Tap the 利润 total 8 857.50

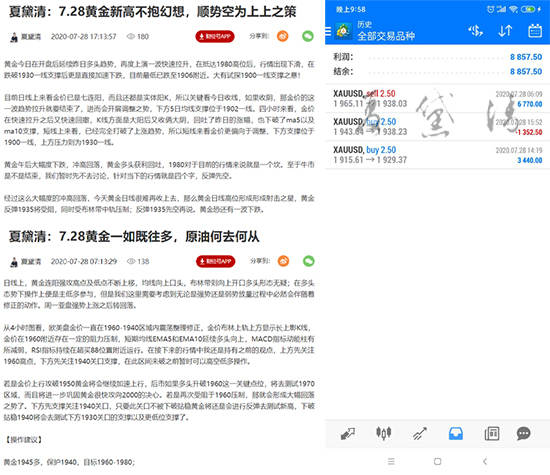526,57
